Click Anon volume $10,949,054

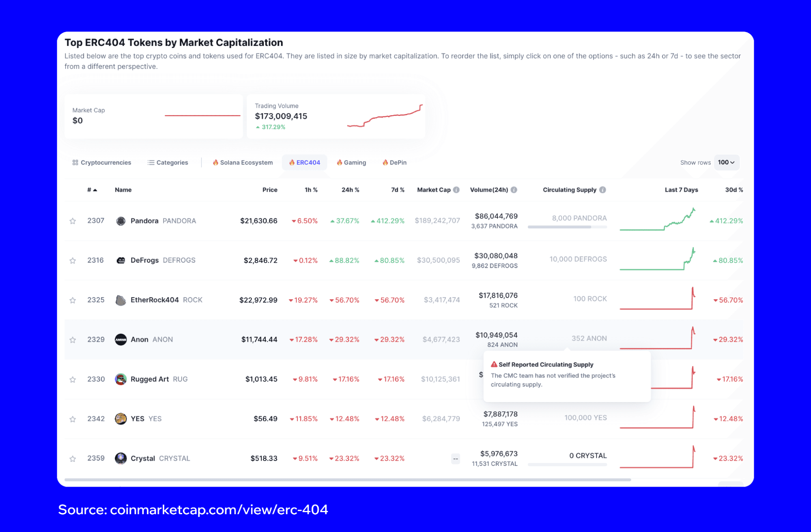[497, 335]
